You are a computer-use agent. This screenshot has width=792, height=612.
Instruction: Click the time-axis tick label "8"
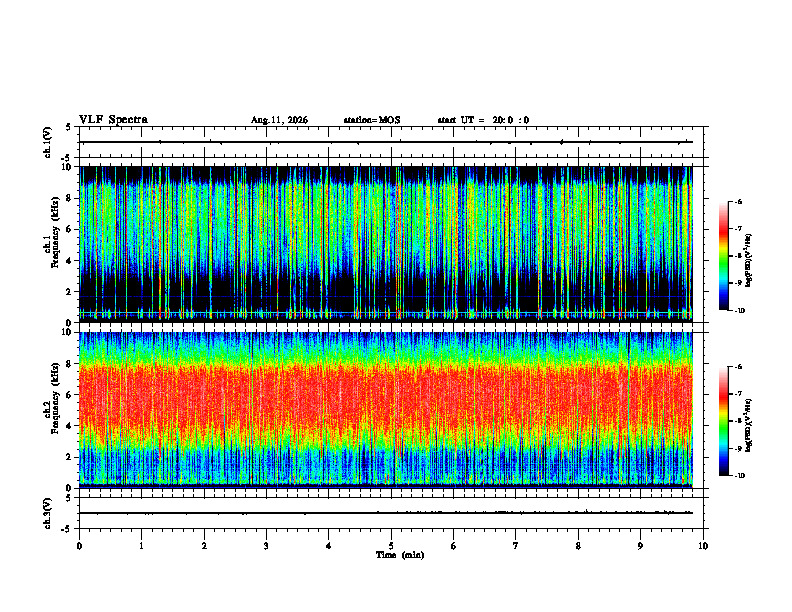[578, 546]
